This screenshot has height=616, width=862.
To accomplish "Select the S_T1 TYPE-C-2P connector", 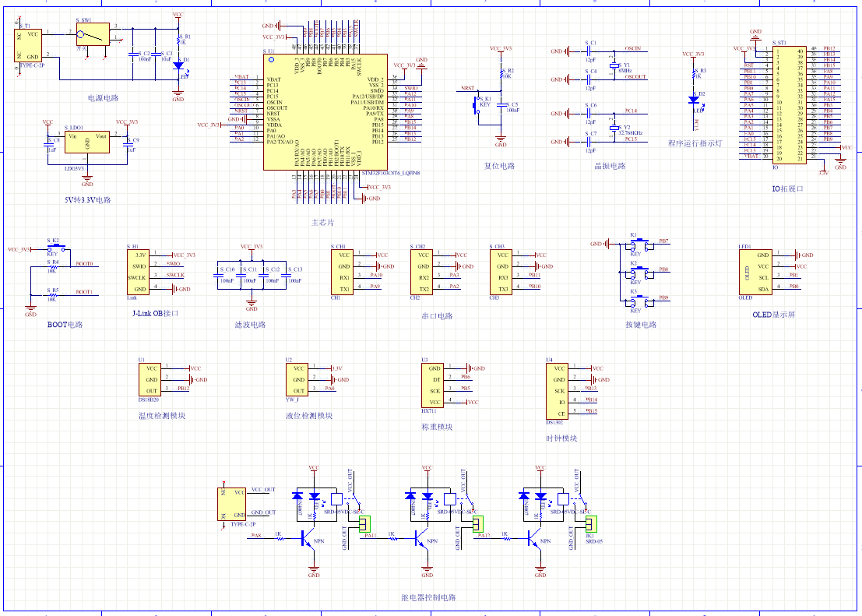I will tap(28, 46).
